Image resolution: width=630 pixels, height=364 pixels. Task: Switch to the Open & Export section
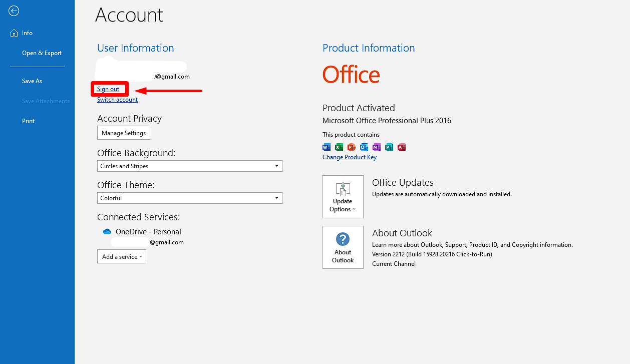pyautogui.click(x=42, y=53)
